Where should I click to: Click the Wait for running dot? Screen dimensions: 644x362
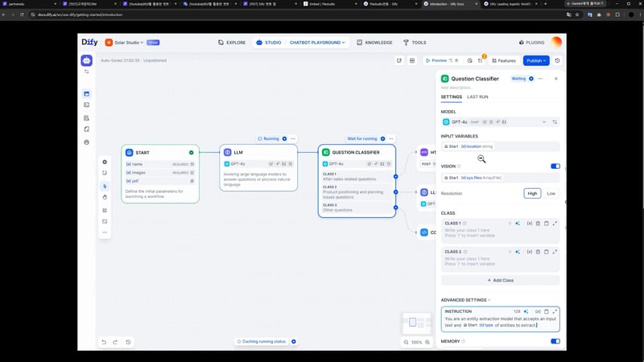[383, 138]
